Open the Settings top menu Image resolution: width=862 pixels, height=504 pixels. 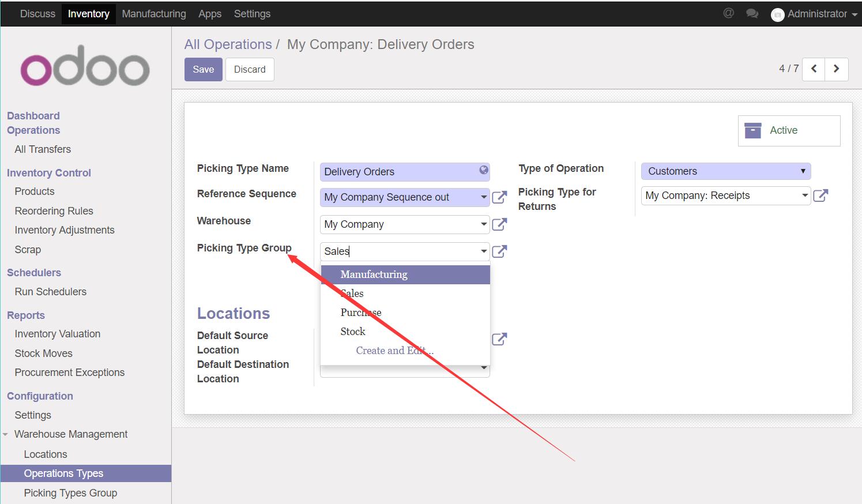click(x=252, y=14)
